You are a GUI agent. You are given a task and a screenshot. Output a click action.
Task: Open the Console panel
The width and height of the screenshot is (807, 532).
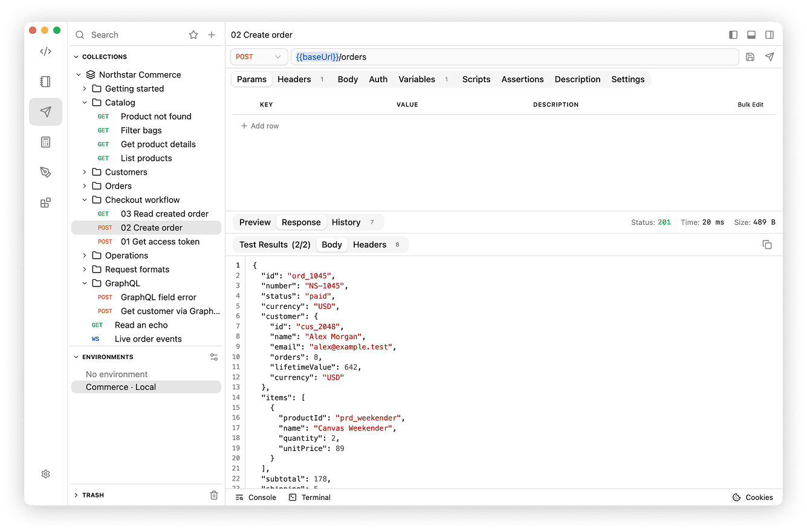coord(256,498)
